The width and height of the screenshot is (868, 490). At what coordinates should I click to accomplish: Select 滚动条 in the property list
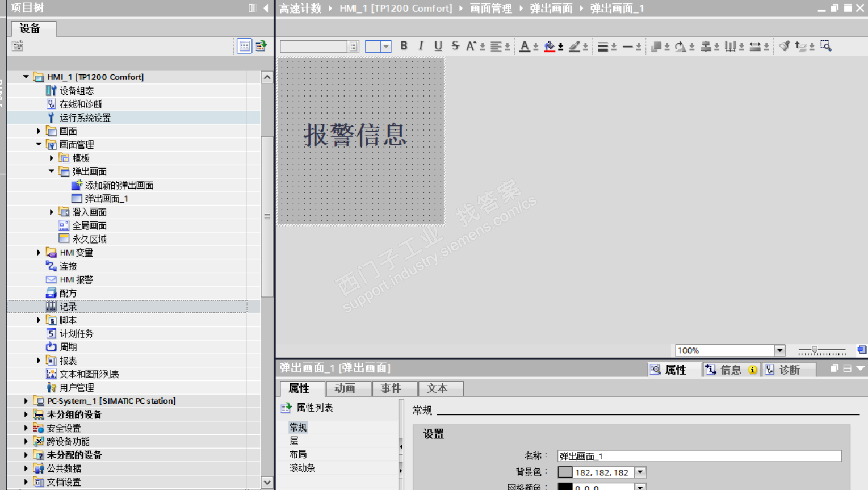[x=302, y=468]
